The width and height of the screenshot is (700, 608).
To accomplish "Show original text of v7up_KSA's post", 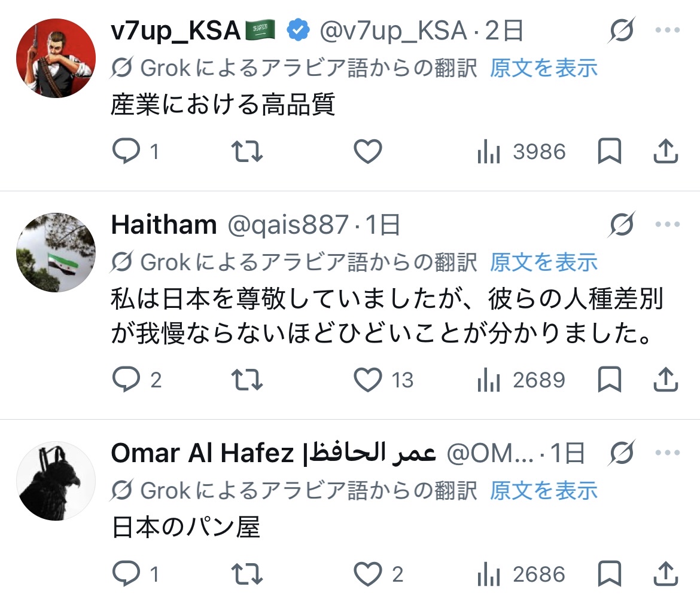I will pos(543,69).
